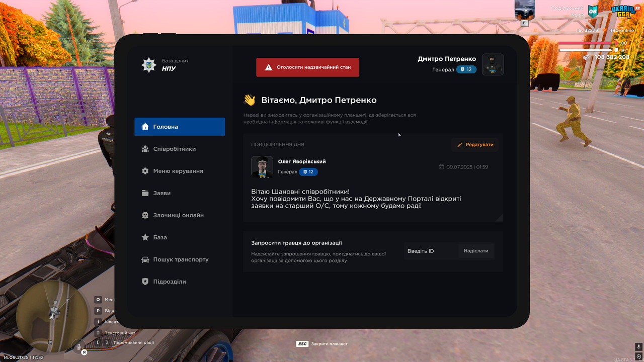Click the microphone icon near the minimap
644x362 pixels.
click(x=78, y=346)
